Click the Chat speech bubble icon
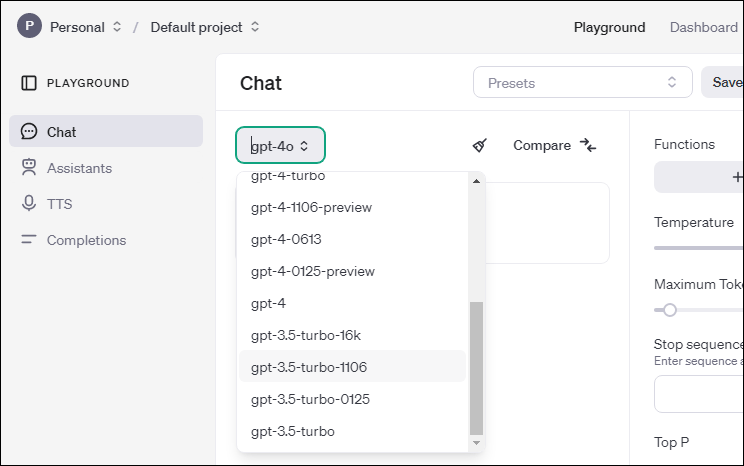The width and height of the screenshot is (744, 466). pyautogui.click(x=29, y=132)
